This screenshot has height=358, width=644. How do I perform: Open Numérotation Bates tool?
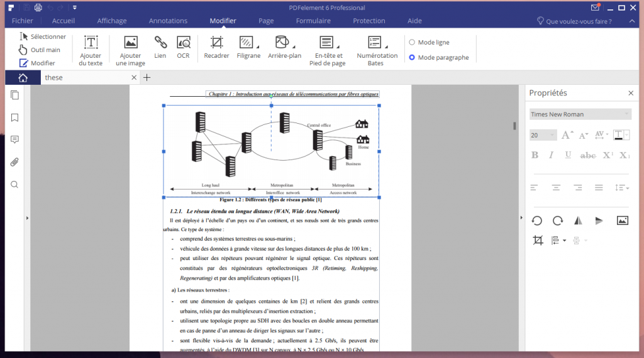tap(377, 50)
